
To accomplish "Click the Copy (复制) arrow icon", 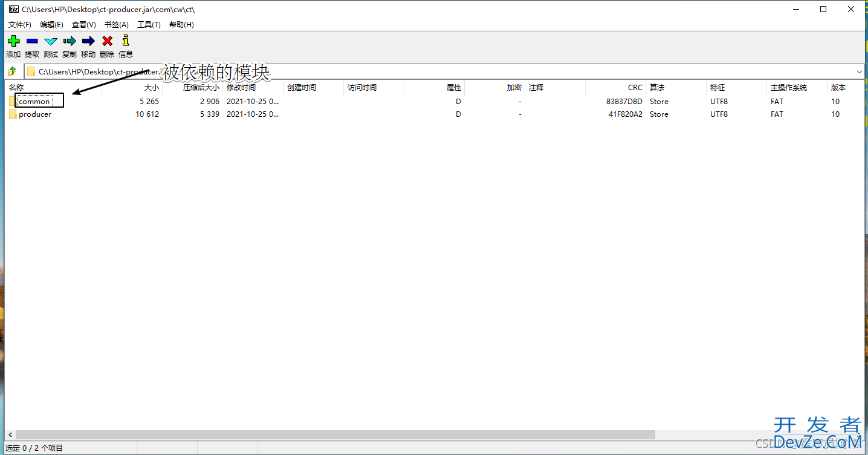I will click(70, 41).
